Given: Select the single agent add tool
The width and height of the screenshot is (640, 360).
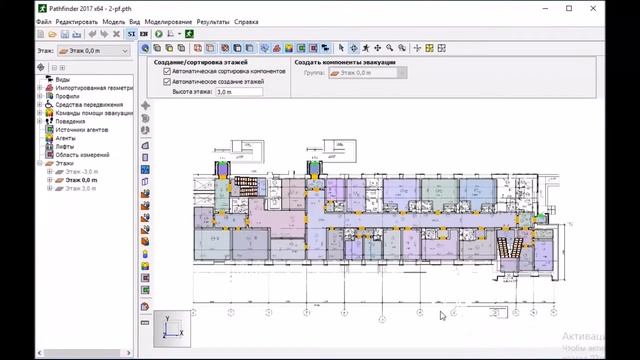Looking at the screenshot, I should coord(145,254).
